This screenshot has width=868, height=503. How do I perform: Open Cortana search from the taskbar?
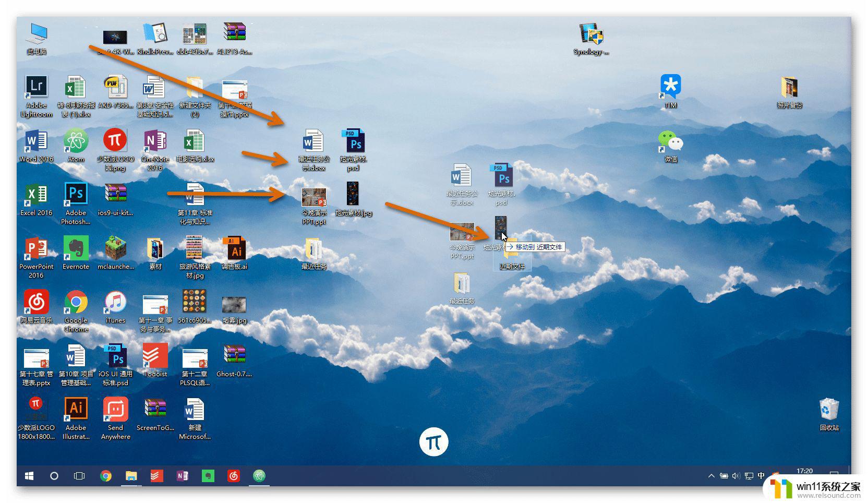[54, 476]
